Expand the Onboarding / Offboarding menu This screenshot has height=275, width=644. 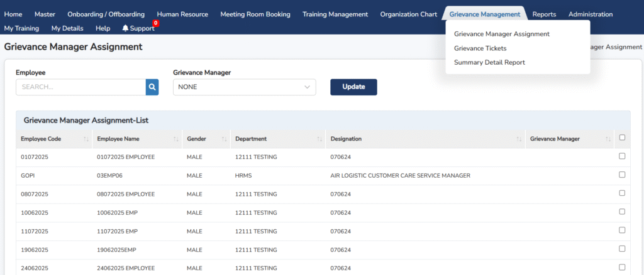[x=106, y=14]
